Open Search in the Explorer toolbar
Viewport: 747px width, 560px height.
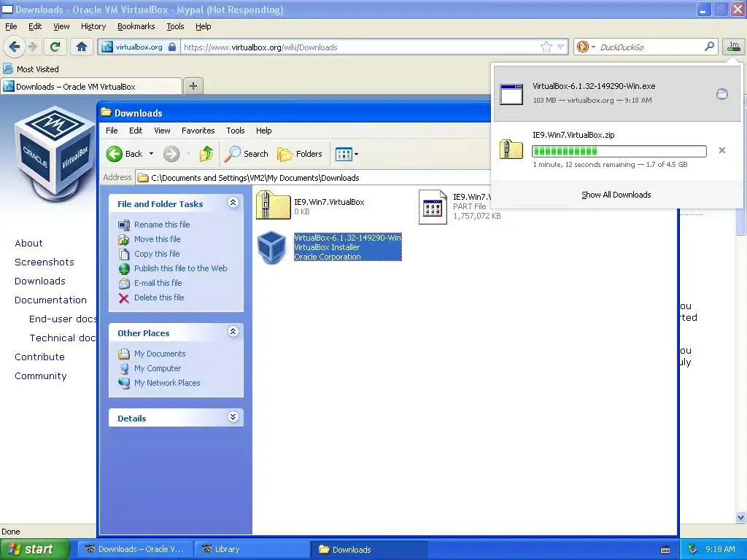pos(247,154)
